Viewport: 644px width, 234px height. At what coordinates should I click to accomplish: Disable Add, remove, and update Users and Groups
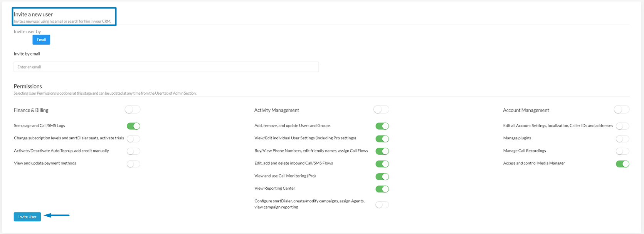click(x=382, y=126)
